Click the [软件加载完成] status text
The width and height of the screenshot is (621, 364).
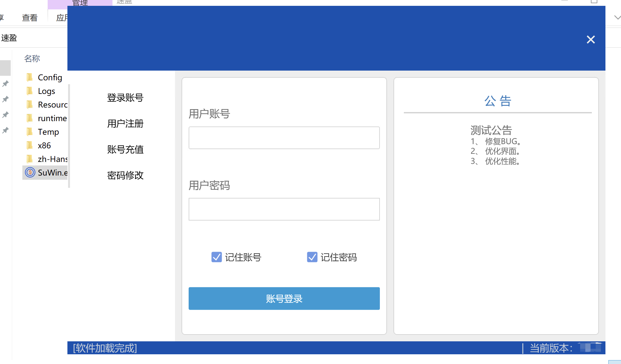click(105, 348)
